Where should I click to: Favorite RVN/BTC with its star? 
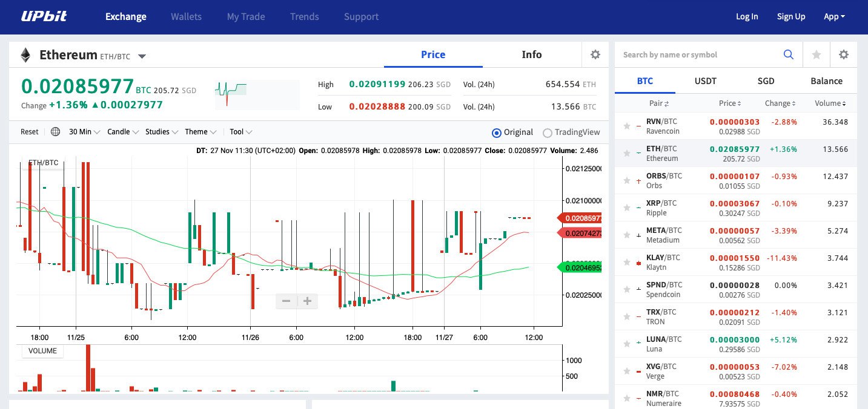tap(627, 126)
